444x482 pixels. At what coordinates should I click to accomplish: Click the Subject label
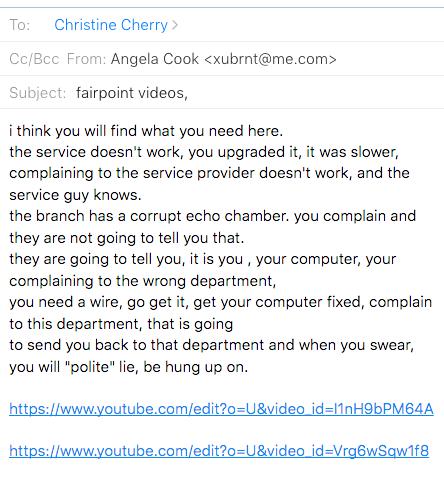coord(38,93)
